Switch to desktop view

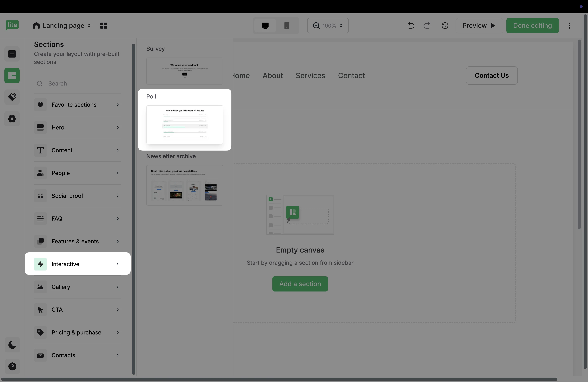[265, 25]
